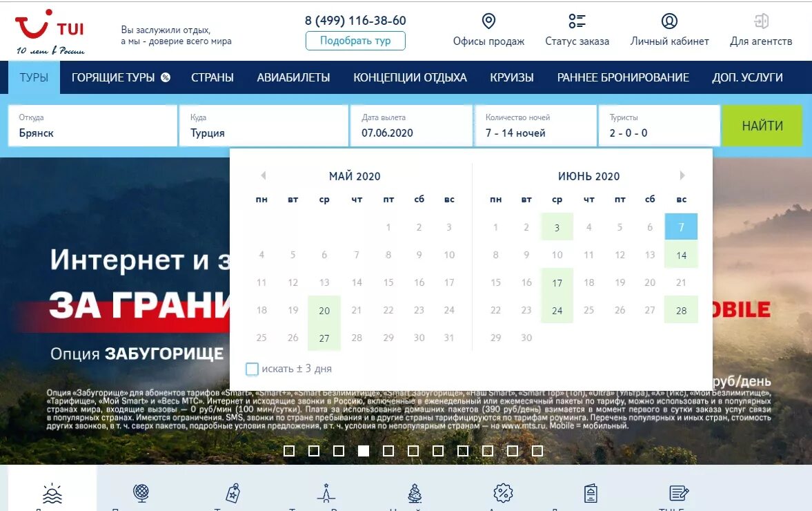Pick June 3 in the calendar

(557, 227)
